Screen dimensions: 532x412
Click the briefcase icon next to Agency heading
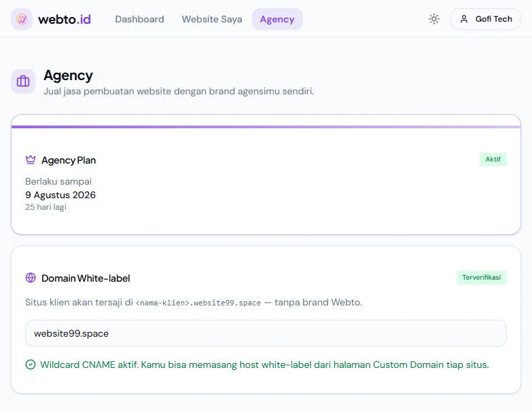pos(23,81)
